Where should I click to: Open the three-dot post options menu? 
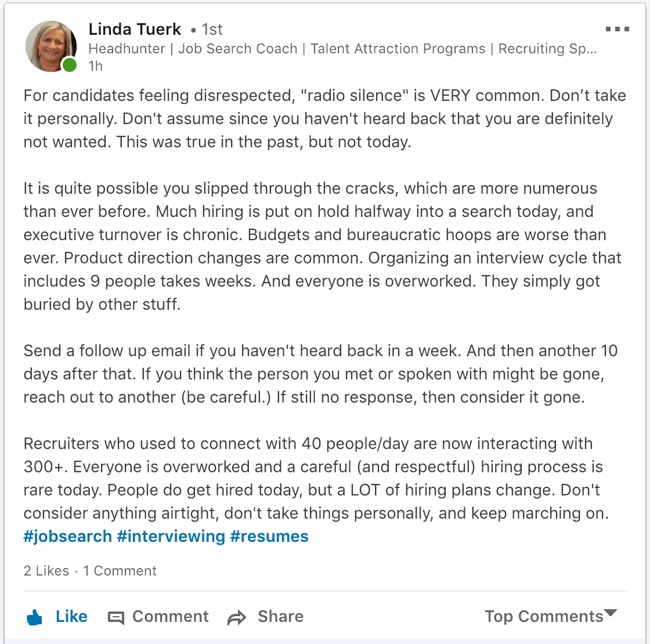(x=617, y=29)
